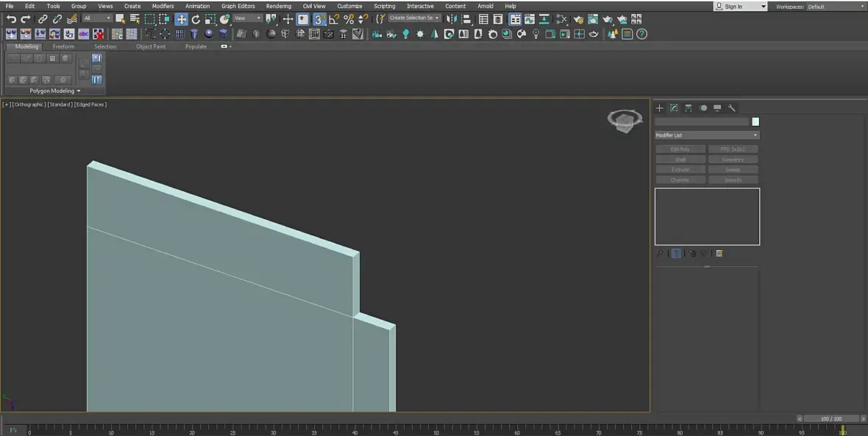Image resolution: width=868 pixels, height=436 pixels.
Task: Toggle Percent Snap button
Action: (349, 19)
